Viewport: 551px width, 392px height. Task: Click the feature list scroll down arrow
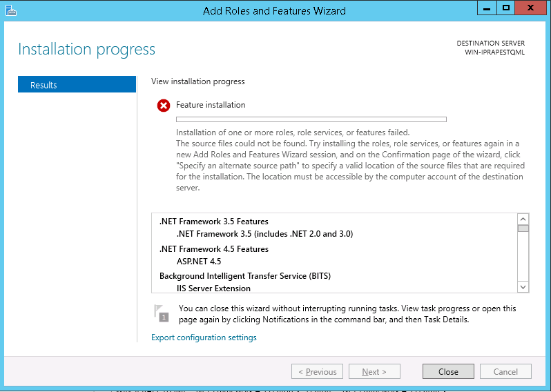pyautogui.click(x=523, y=286)
